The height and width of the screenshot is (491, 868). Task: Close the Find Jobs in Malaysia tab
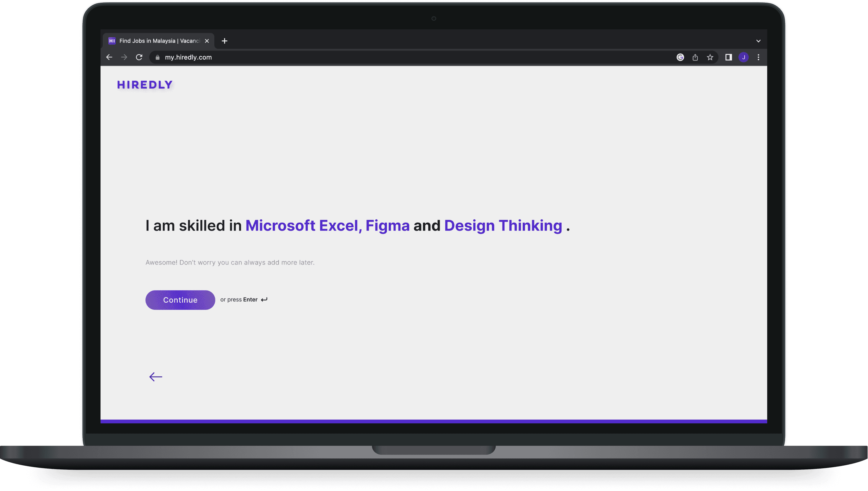click(207, 41)
